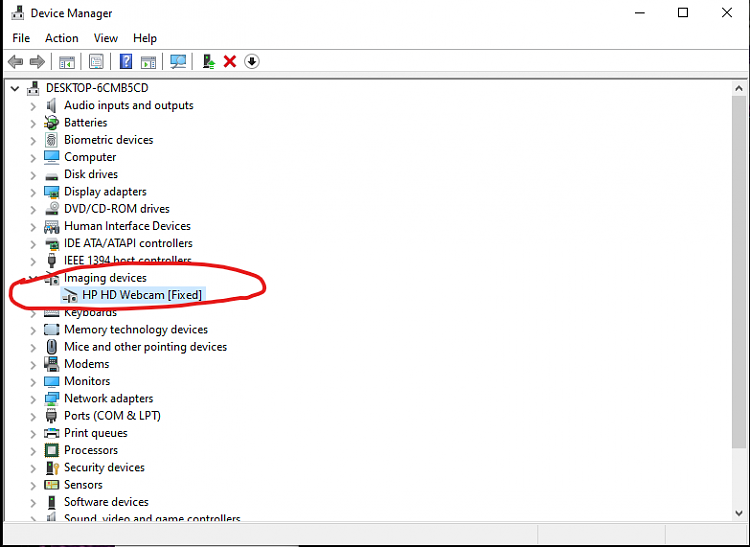Expand the Batteries category
The height and width of the screenshot is (547, 750).
point(33,123)
